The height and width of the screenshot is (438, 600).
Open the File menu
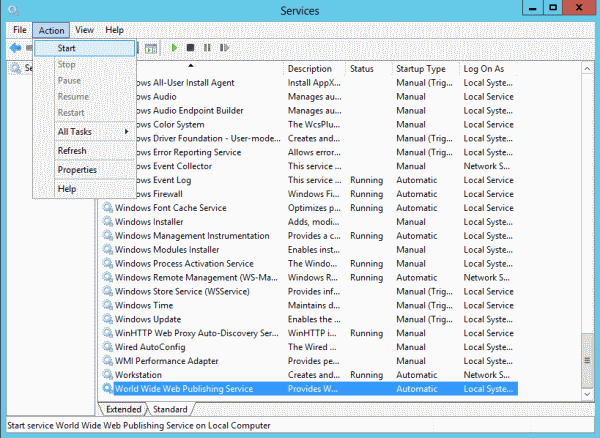20,30
